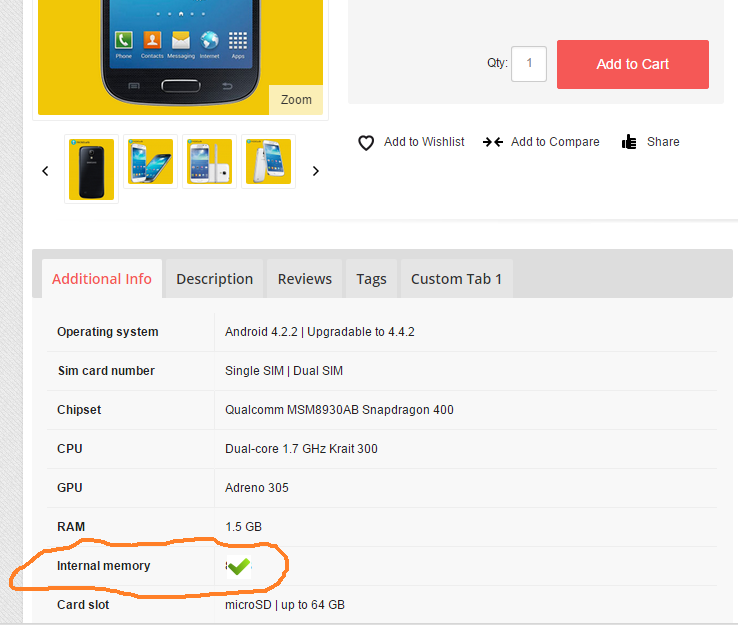738x625 pixels.
Task: Click the Add to Compare link
Action: (555, 142)
